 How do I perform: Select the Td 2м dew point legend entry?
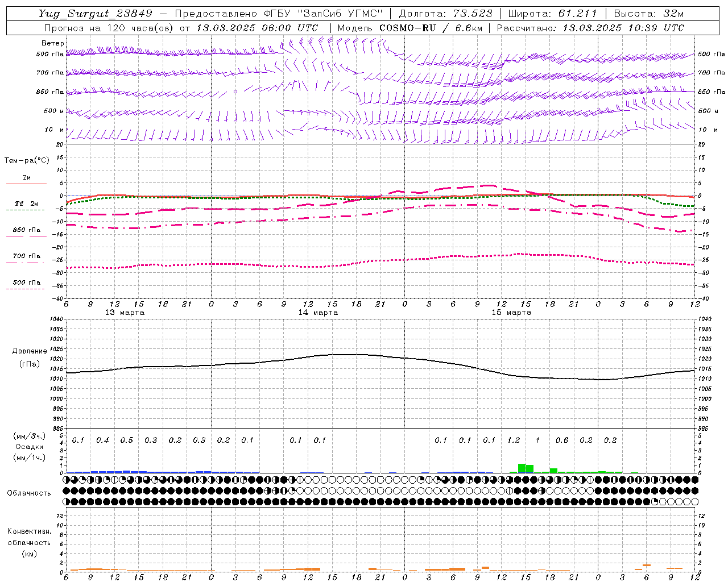(x=27, y=203)
